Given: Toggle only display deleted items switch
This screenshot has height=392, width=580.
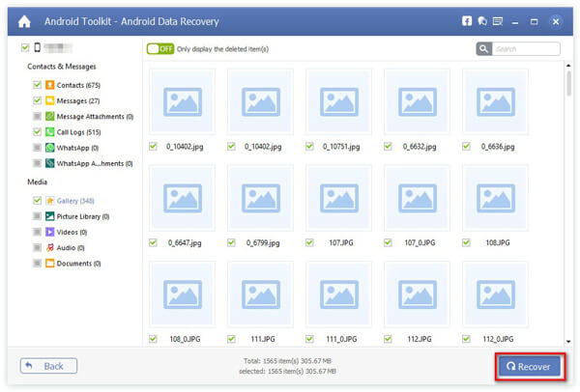Looking at the screenshot, I should [x=159, y=48].
